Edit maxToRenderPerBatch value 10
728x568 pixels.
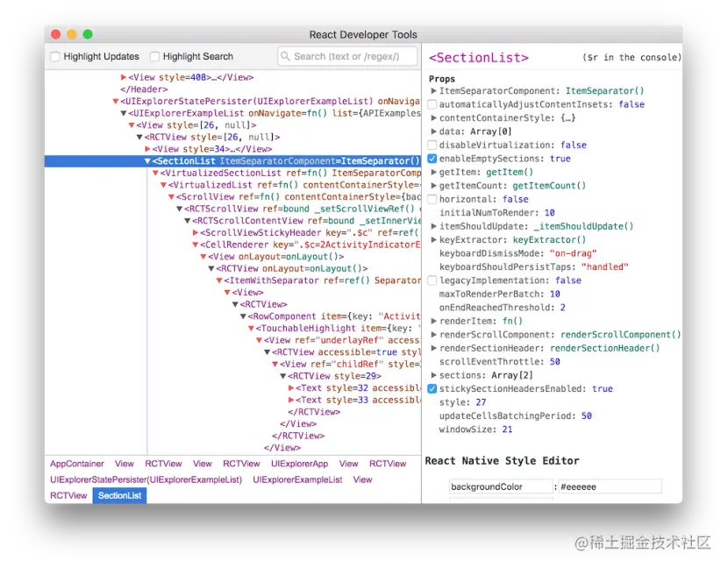[x=555, y=295]
